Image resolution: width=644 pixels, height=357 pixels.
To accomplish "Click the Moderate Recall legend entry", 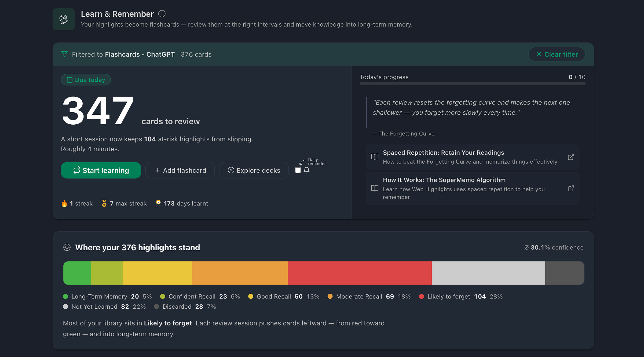I will pos(369,297).
